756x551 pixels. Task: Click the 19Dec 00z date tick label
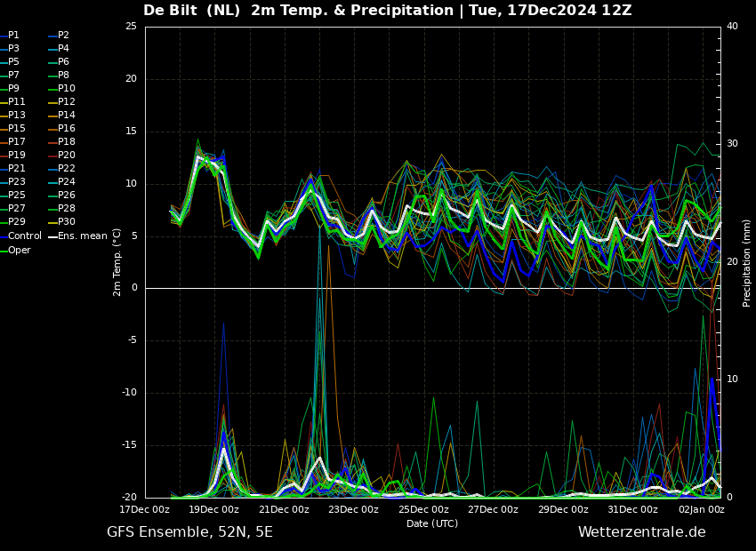(x=214, y=509)
